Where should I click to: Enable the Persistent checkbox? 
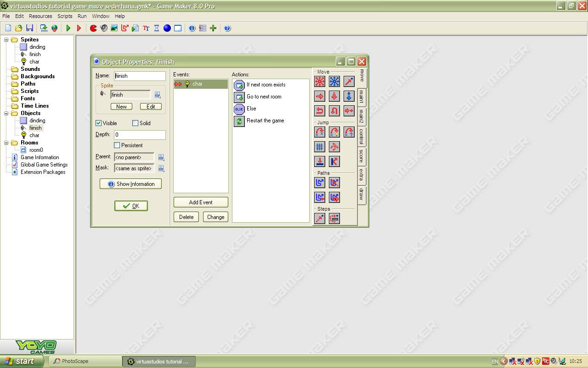click(117, 145)
